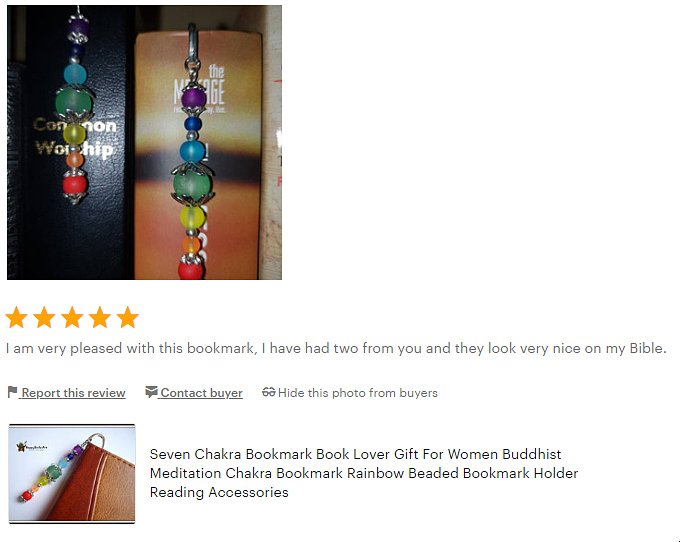Click the third orange rating star
This screenshot has width=680, height=542.
pos(72,317)
